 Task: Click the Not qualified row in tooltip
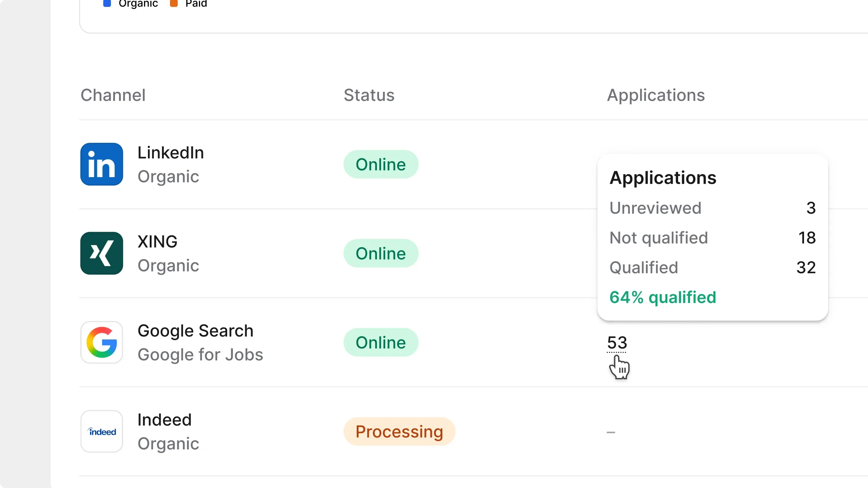[712, 238]
